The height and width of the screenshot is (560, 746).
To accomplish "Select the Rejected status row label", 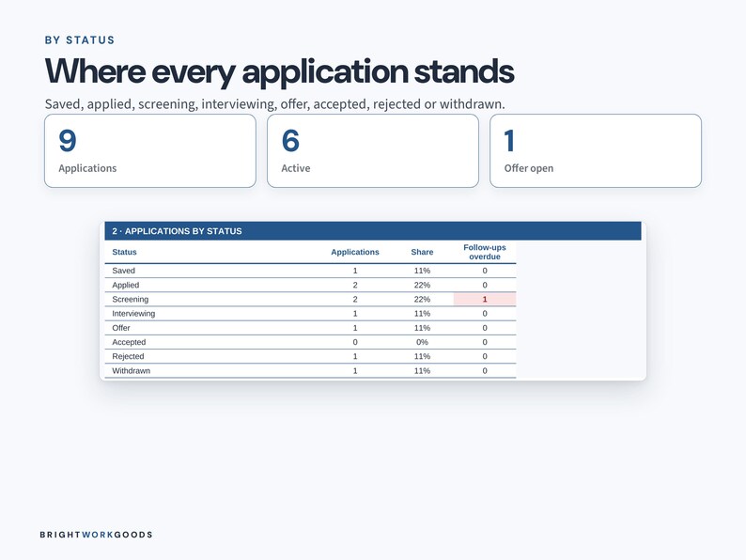I will [128, 356].
